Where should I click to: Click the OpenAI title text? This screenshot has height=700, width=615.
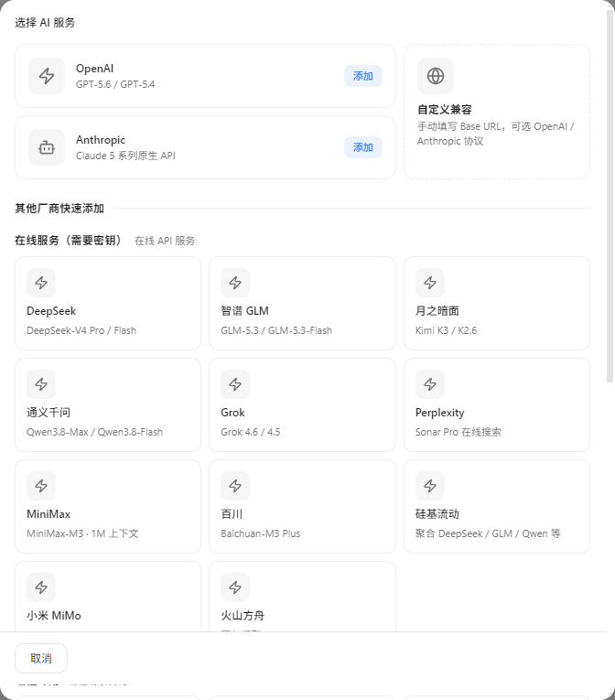click(x=94, y=69)
